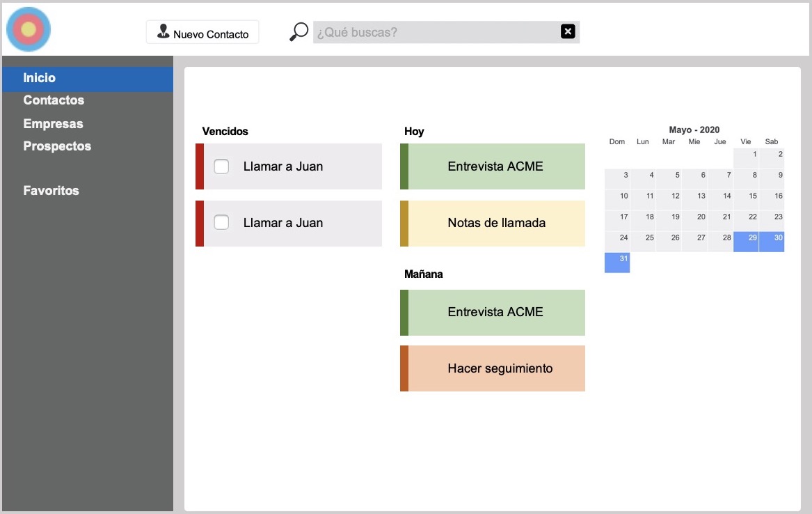This screenshot has width=812, height=514.
Task: Pick day 24 in the calendar
Action: (x=617, y=242)
